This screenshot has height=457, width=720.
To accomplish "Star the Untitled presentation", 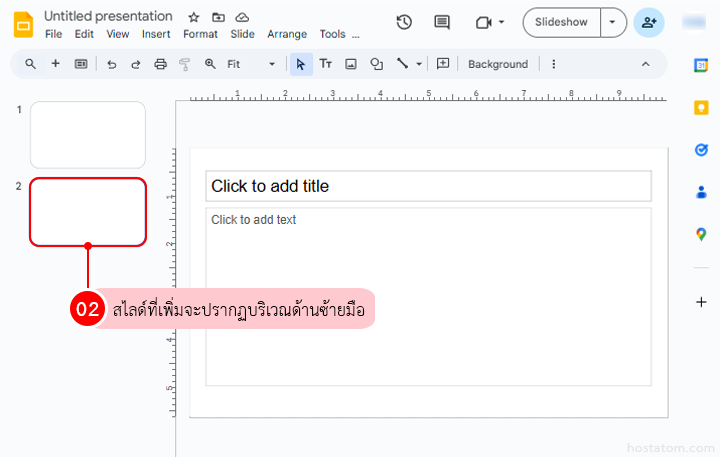I will click(194, 17).
